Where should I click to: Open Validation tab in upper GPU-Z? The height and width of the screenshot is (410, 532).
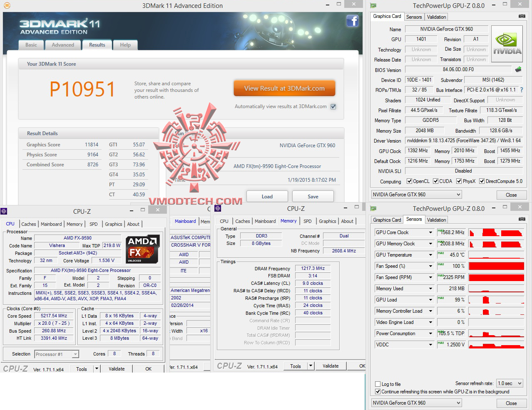pos(436,17)
